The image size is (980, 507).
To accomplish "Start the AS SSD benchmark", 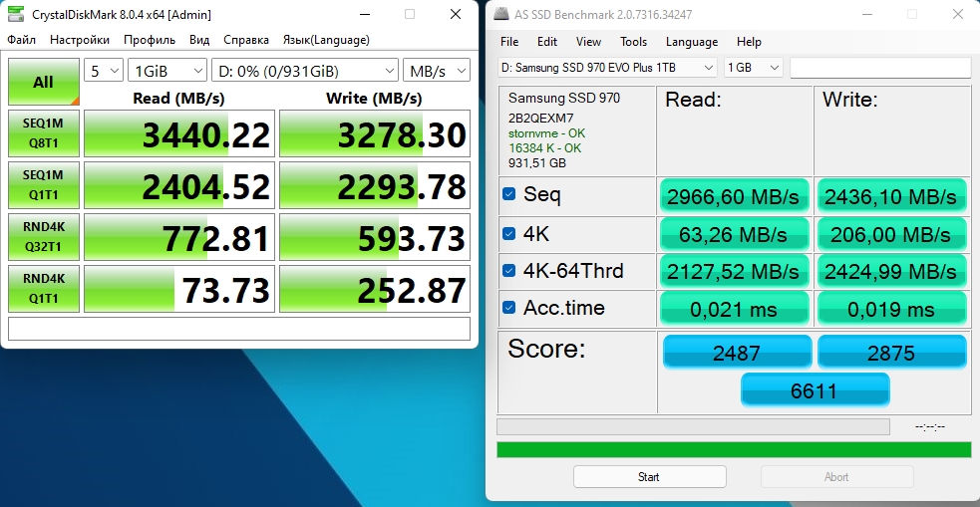I will [649, 477].
